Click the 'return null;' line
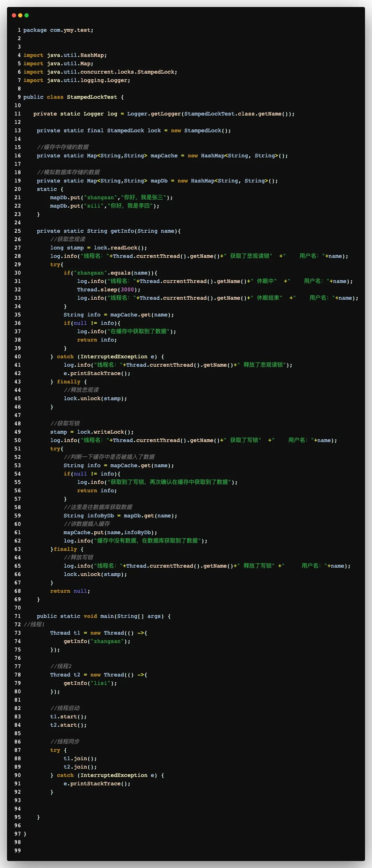Viewport: 372px width, 868px height. coord(70,591)
